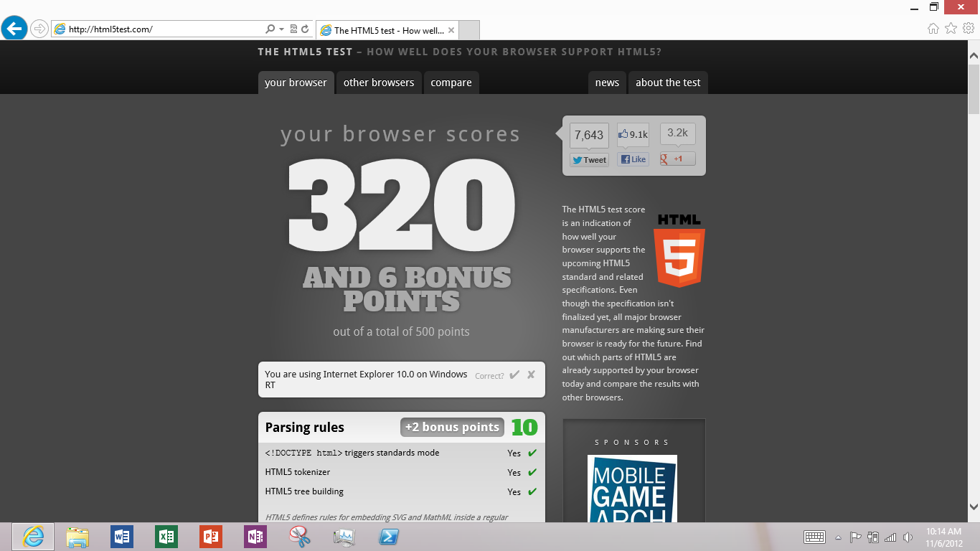Viewport: 980px width, 551px height.
Task: Open the address bar autocomplete dropdown arrow
Action: pos(281,29)
